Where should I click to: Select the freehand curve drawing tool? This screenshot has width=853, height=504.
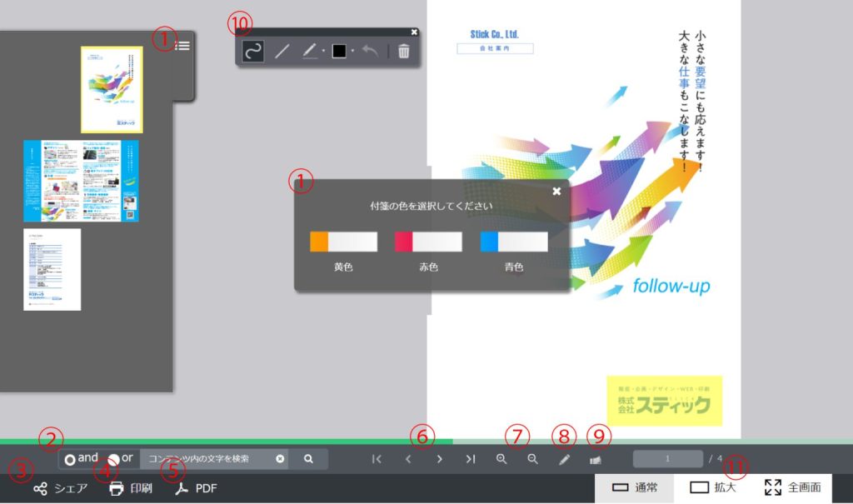[253, 52]
